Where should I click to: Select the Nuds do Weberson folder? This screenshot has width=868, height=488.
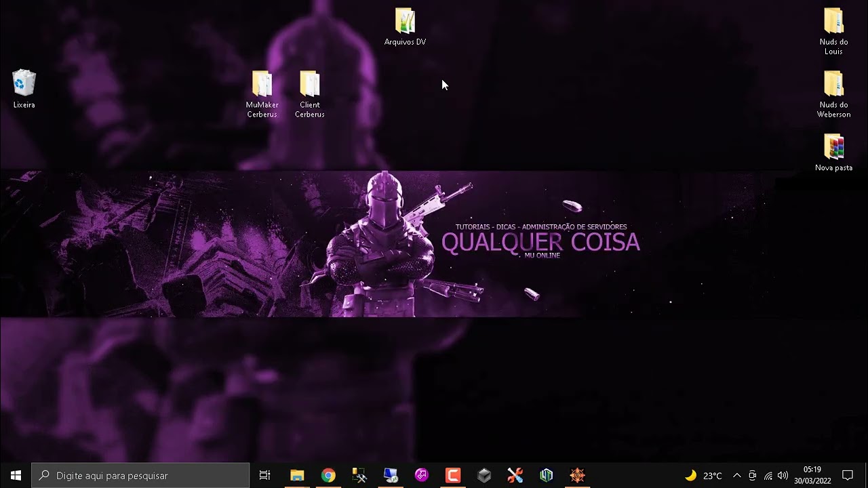click(x=833, y=94)
